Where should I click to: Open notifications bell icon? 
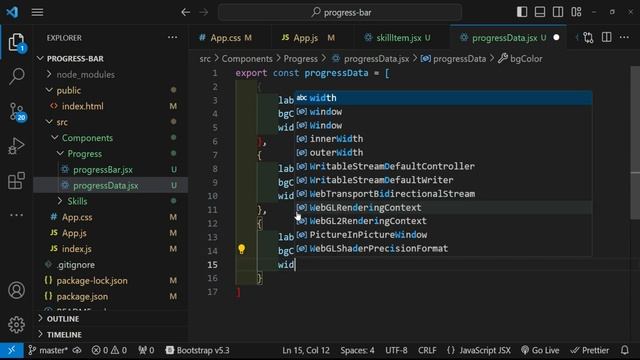point(624,350)
